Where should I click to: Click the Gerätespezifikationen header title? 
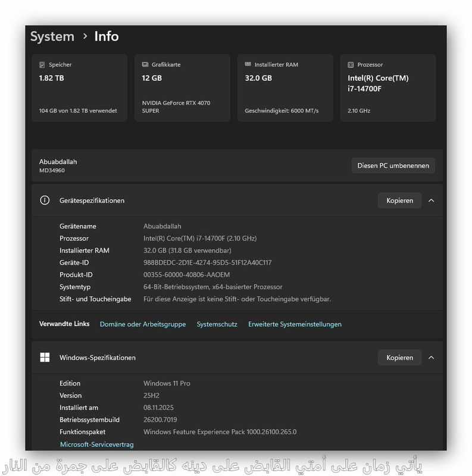coord(92,201)
